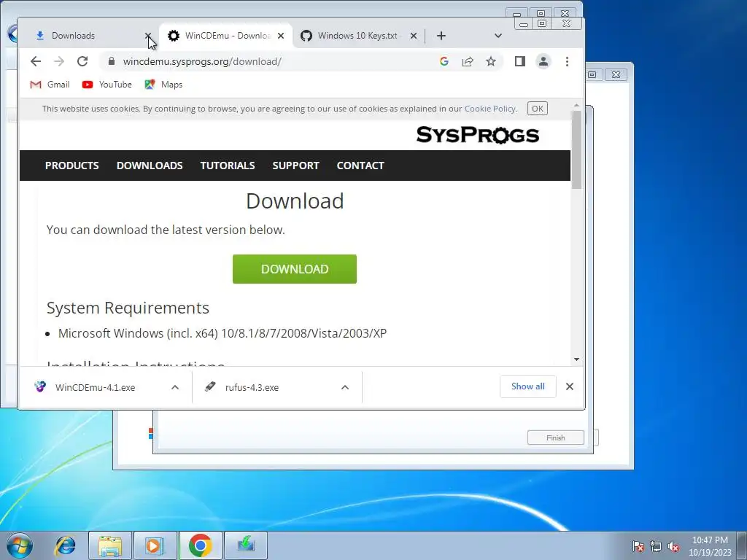The height and width of the screenshot is (560, 747).
Task: Open the Cookie Policy link
Action: click(490, 109)
